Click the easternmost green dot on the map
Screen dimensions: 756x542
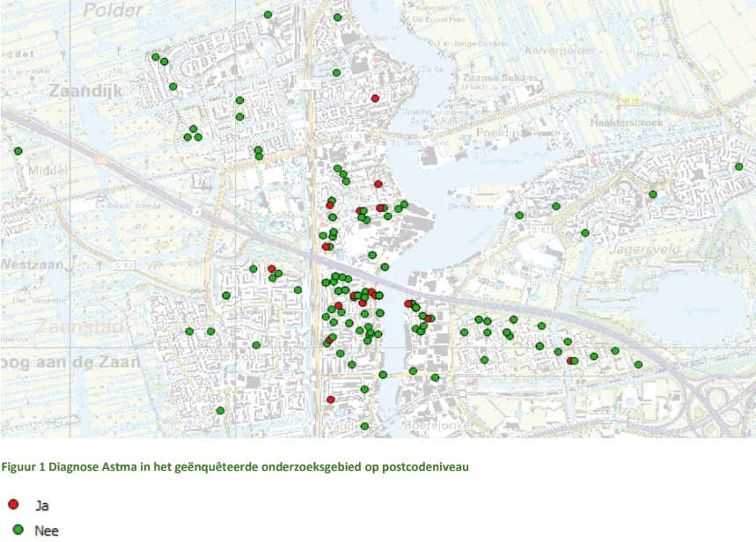pyautogui.click(x=738, y=166)
